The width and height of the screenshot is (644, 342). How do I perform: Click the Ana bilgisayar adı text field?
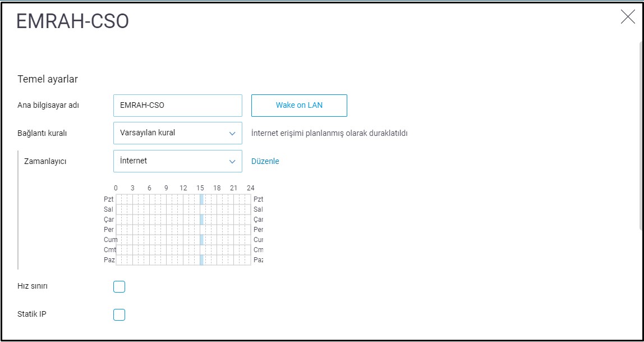[x=177, y=106]
